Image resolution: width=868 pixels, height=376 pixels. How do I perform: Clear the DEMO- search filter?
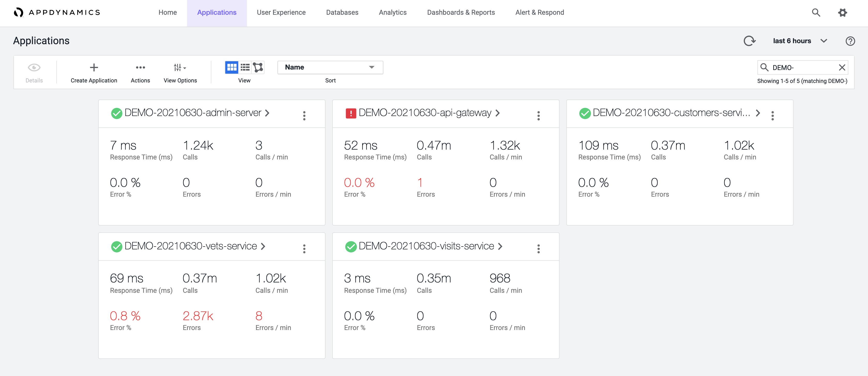(x=842, y=67)
